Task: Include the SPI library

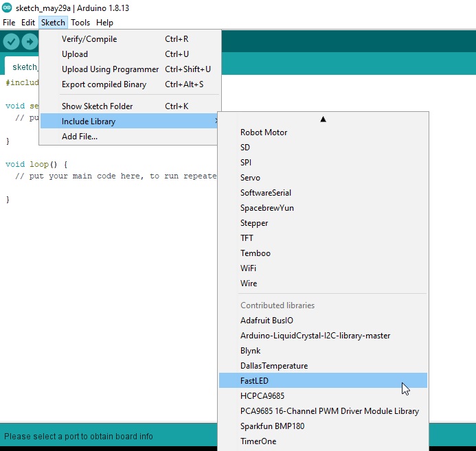Action: tap(323, 163)
